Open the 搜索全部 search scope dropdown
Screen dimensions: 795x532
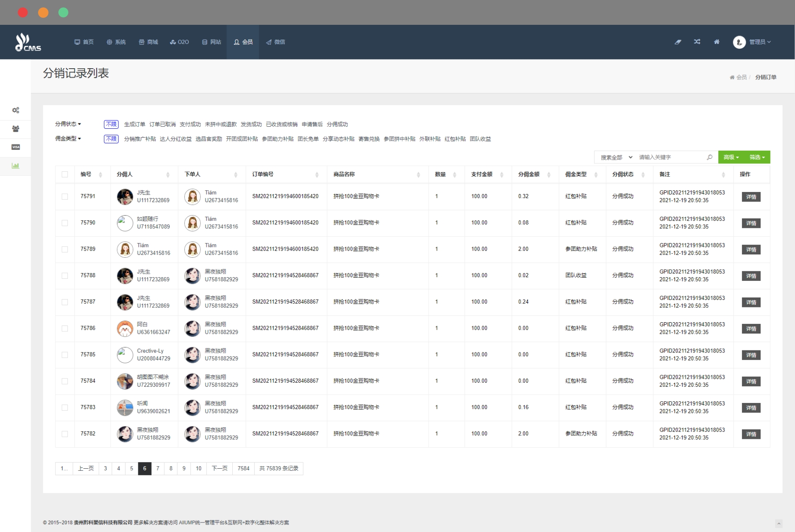[616, 157]
